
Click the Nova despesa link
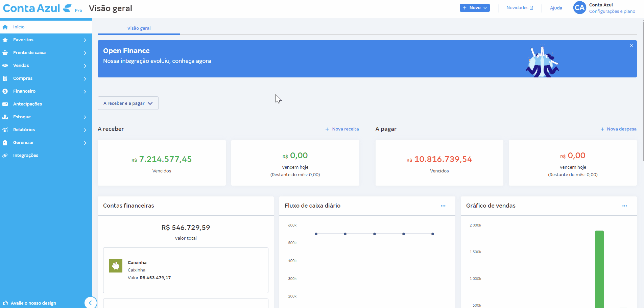point(618,129)
